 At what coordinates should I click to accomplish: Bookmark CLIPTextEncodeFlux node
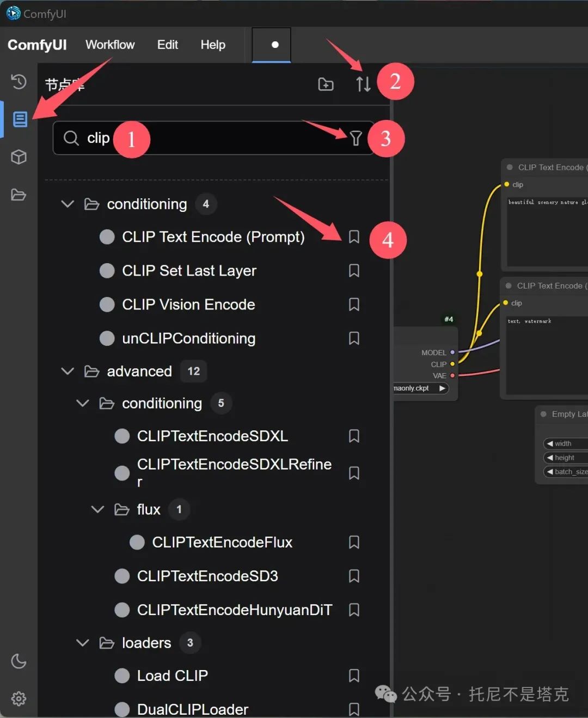tap(354, 542)
